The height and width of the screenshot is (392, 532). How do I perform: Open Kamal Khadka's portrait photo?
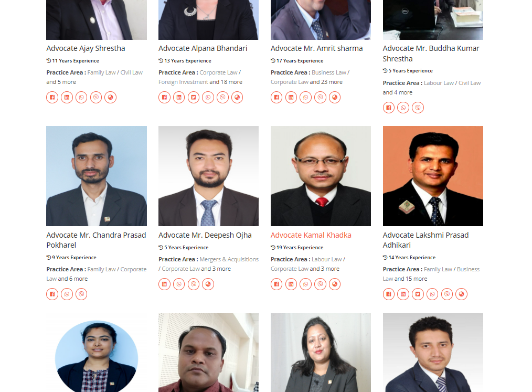click(x=321, y=176)
